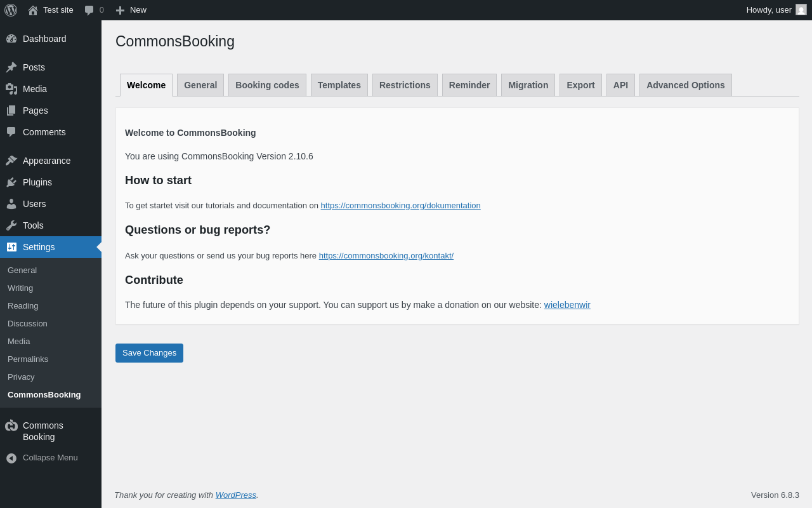Go to Appearance in the sidebar

click(x=47, y=161)
